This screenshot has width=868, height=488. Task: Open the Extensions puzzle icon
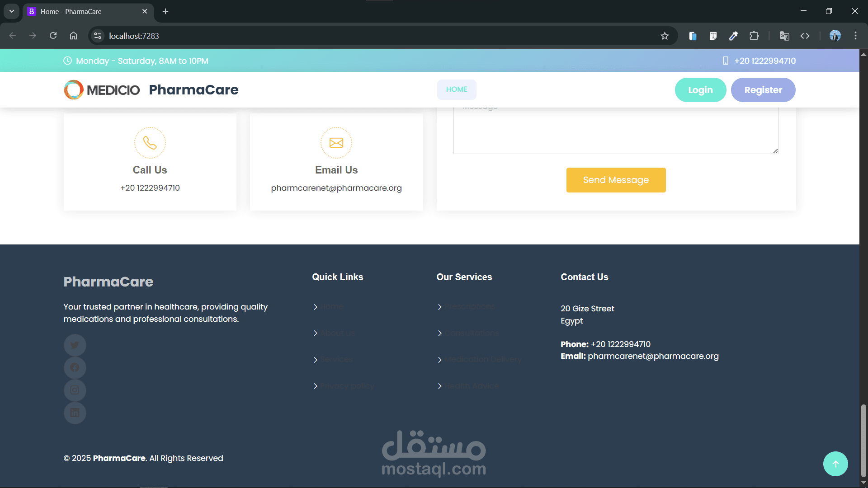[x=754, y=36]
